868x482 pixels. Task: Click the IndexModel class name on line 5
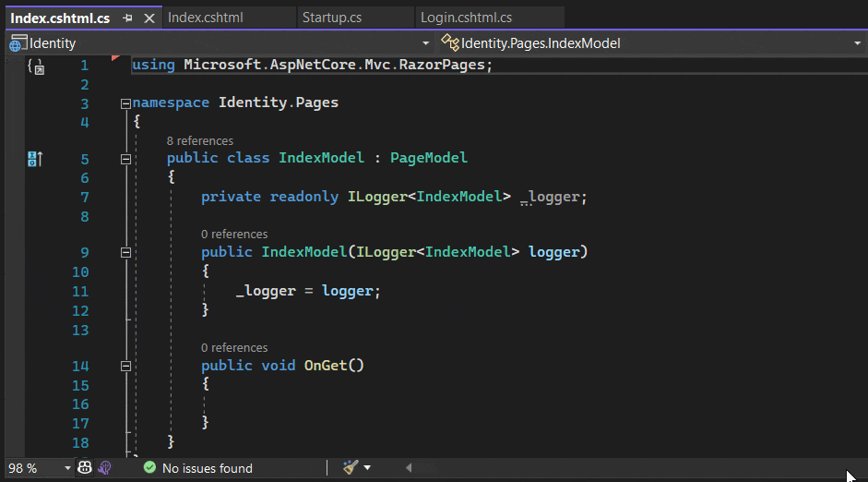[x=321, y=158]
